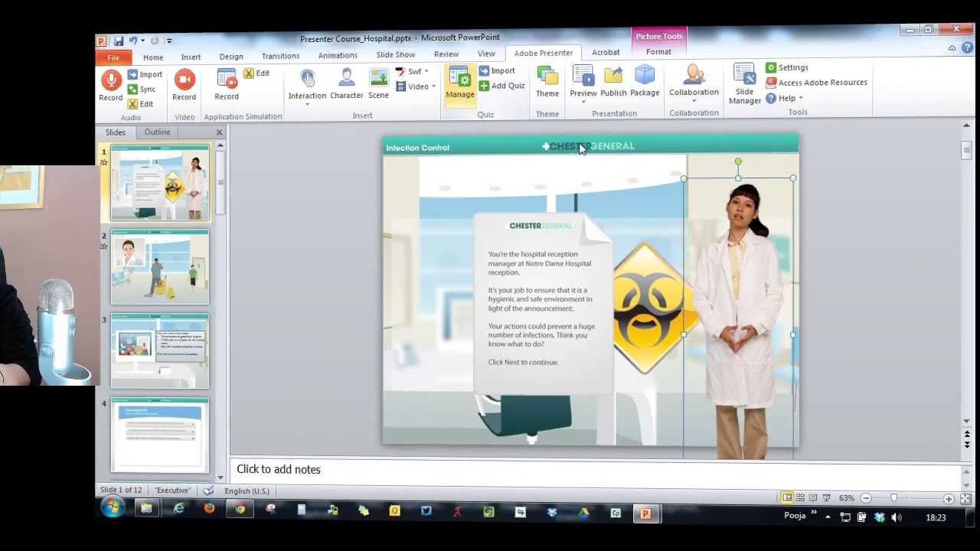Select slide 4 thumbnail
The height and width of the screenshot is (551, 980).
point(159,435)
